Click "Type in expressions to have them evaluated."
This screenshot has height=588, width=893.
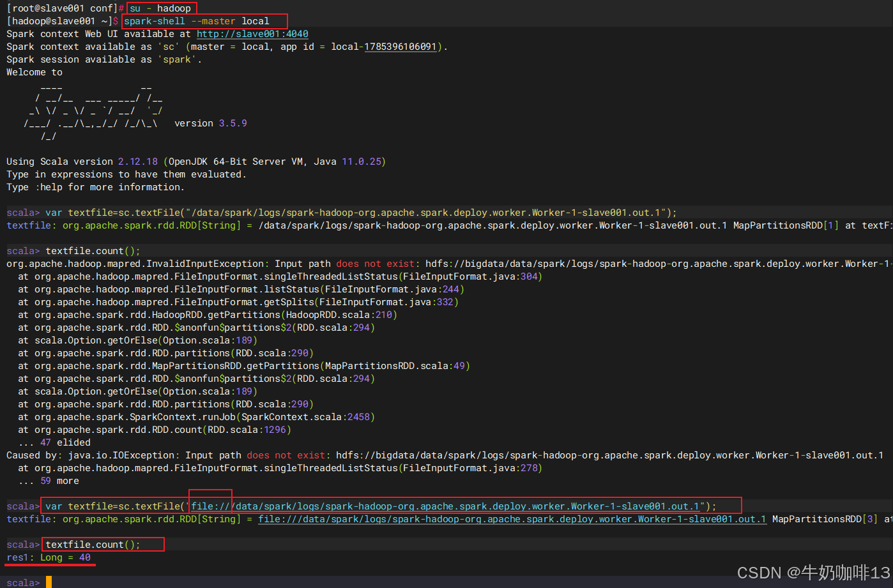126,174
